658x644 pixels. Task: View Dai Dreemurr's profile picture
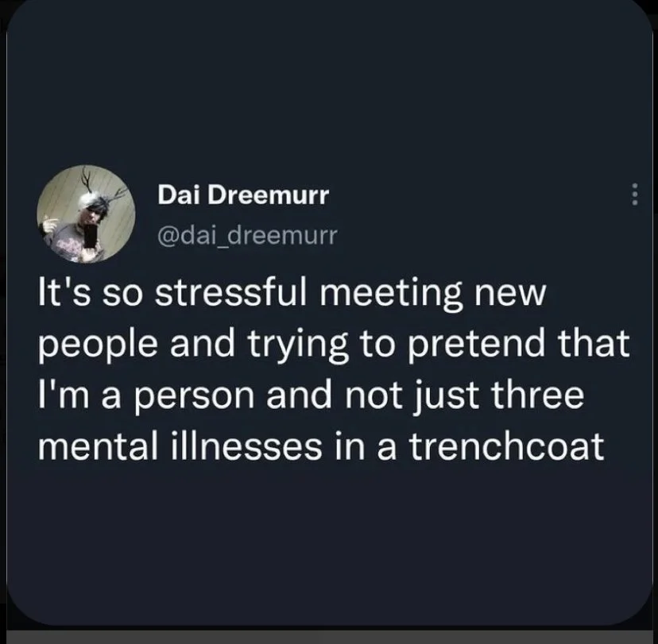(x=86, y=214)
